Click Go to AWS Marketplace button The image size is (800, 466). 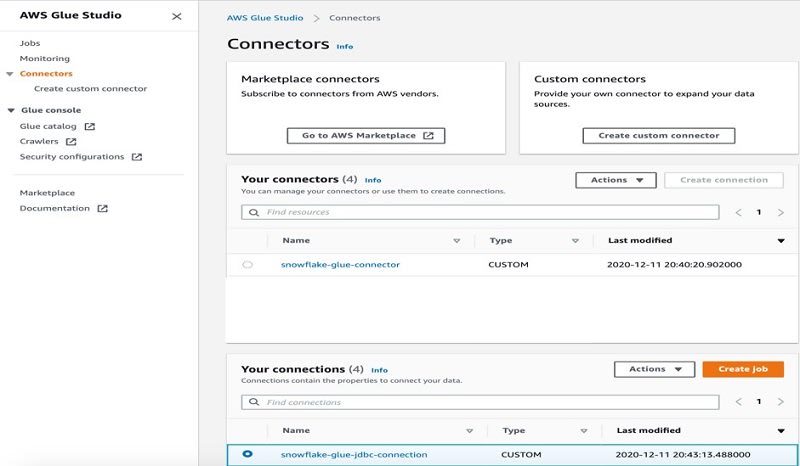tap(366, 136)
